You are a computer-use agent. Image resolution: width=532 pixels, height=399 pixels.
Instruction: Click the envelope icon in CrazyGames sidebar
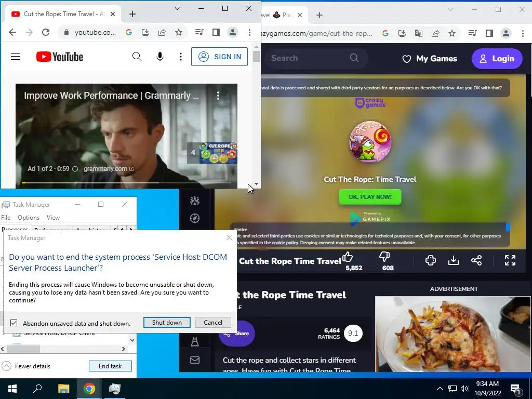coord(195,360)
